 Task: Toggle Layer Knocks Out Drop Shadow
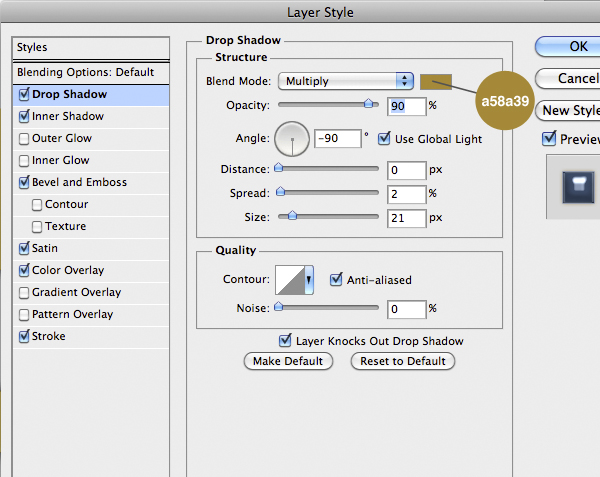[286, 341]
